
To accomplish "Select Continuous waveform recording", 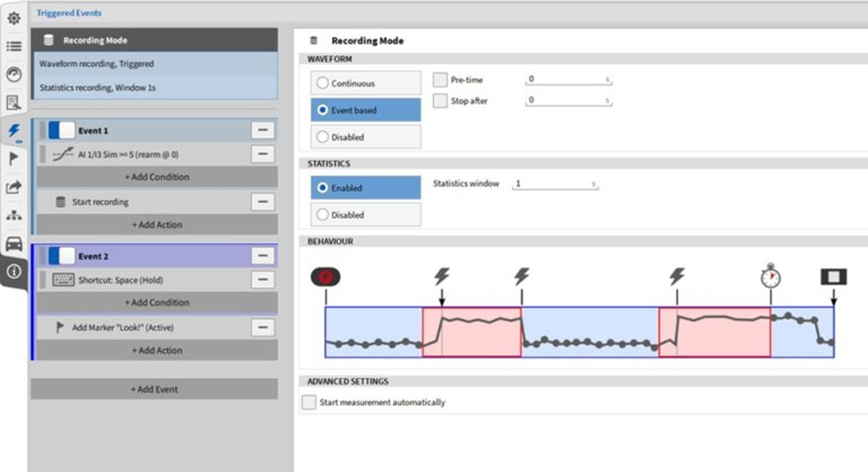I will (x=365, y=83).
